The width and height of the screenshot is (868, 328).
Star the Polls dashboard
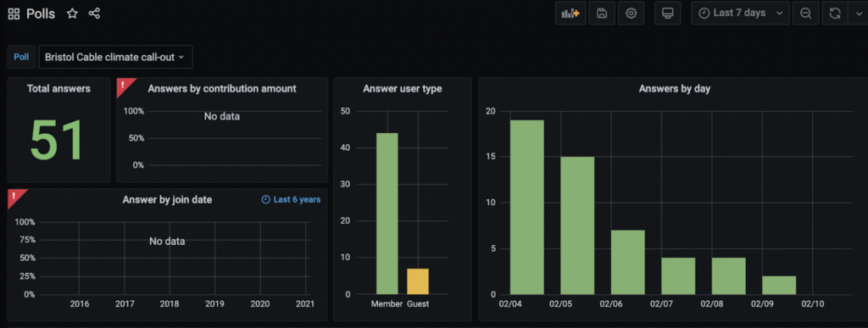click(x=72, y=14)
